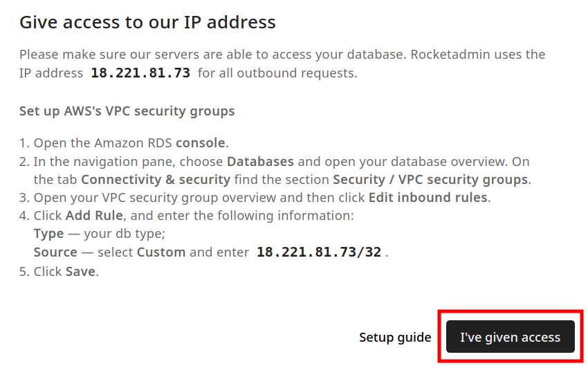Click the bold "Source" label
Viewport: 588px width, 368px height.
pos(55,252)
